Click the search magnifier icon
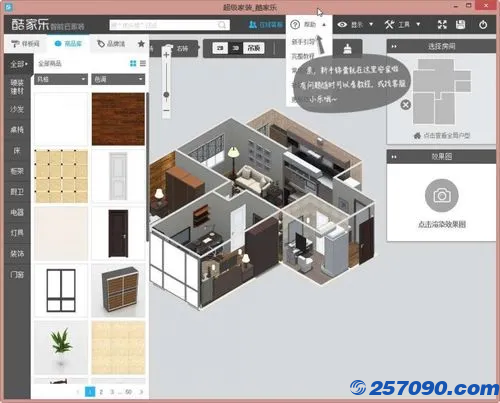Viewport: 500px width, 403px height. click(x=222, y=25)
